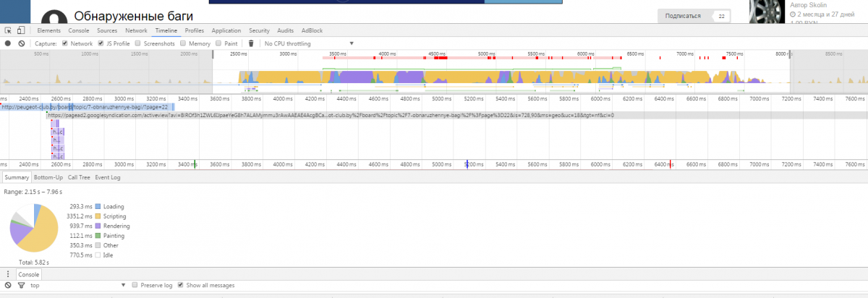Click the console filter funnel icon
The height and width of the screenshot is (298, 868).
click(x=21, y=286)
